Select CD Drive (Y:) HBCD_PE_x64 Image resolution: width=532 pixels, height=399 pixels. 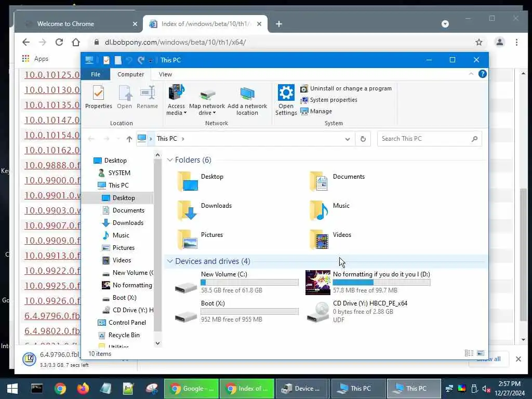coord(357,312)
